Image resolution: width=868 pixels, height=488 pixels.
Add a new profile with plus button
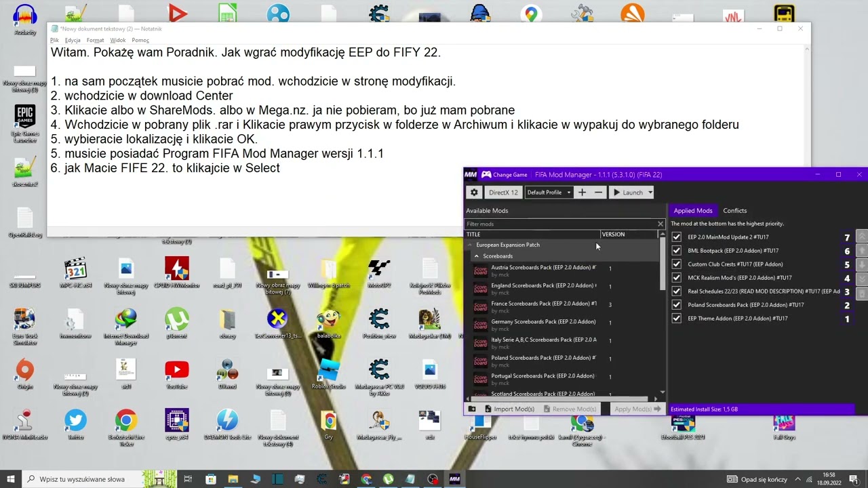click(582, 192)
